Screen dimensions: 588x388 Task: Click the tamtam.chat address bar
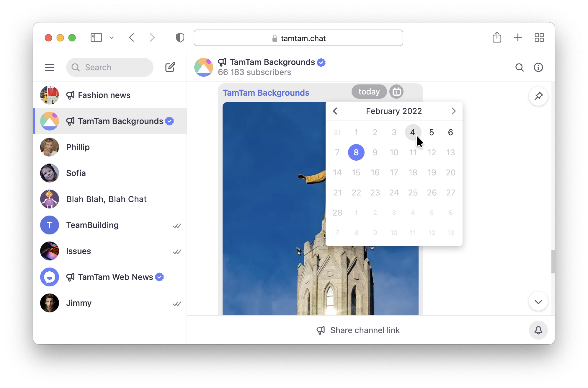(298, 38)
